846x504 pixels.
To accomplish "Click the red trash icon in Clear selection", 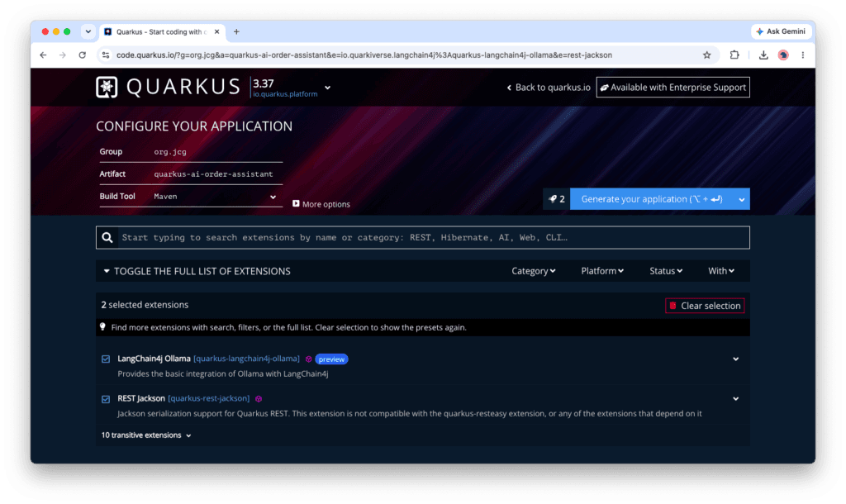I will (x=673, y=306).
